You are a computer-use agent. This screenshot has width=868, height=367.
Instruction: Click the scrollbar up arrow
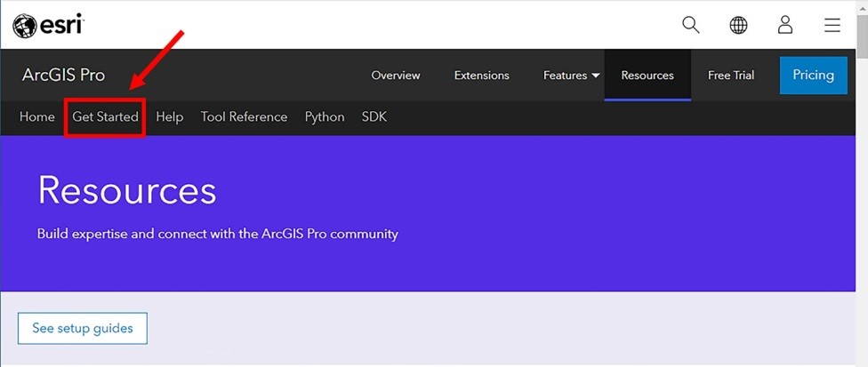point(862,6)
